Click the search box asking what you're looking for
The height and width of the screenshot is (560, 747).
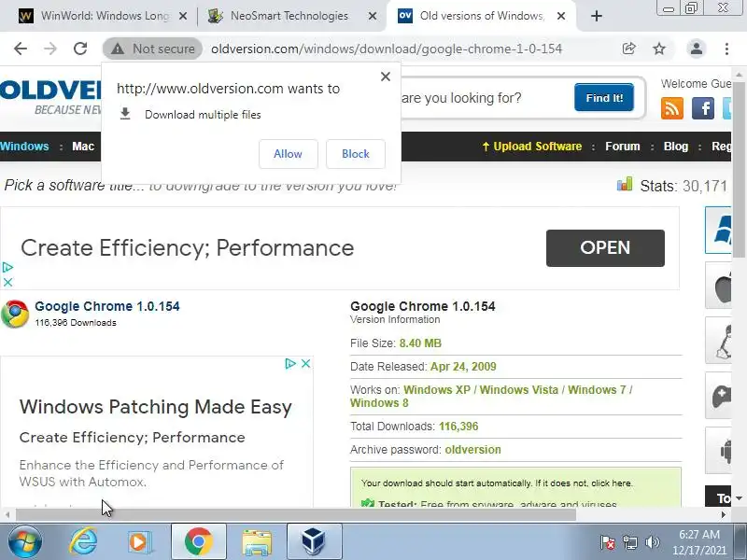485,98
